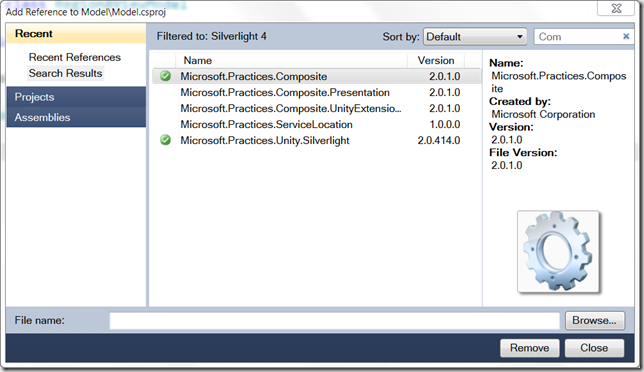The height and width of the screenshot is (372, 644).
Task: Click the 'Filtered to: Silverlight 4' label
Action: 212,36
